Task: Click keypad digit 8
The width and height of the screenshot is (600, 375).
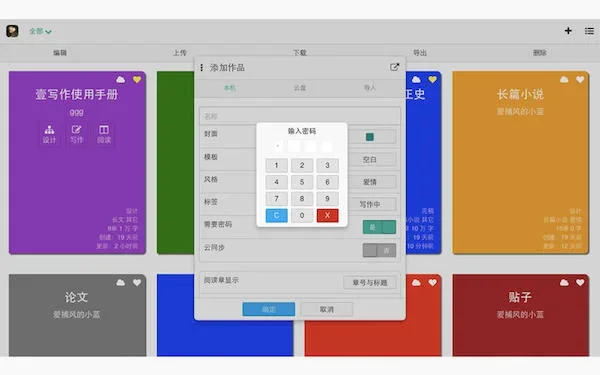Action: click(x=302, y=199)
